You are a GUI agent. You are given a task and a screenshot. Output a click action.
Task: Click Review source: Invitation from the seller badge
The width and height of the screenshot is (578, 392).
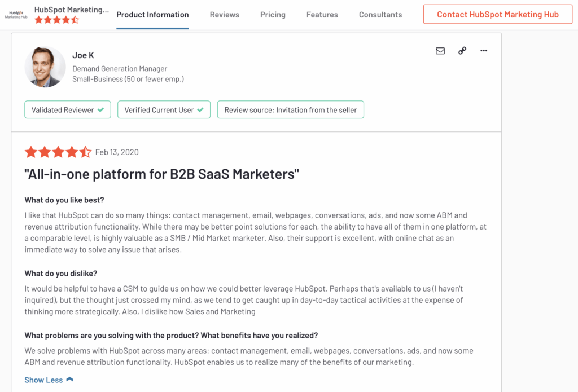(x=291, y=110)
